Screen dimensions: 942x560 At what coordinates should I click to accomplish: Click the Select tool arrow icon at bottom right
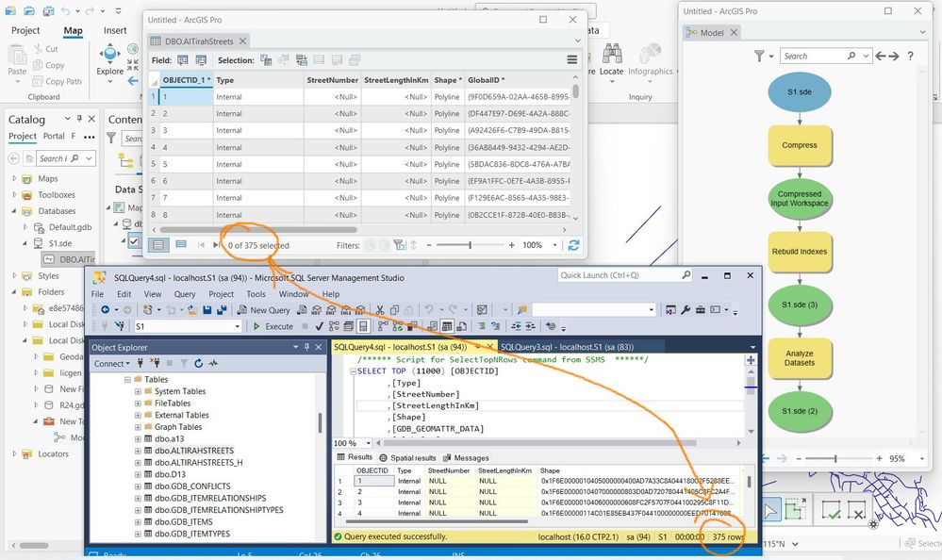pos(770,511)
